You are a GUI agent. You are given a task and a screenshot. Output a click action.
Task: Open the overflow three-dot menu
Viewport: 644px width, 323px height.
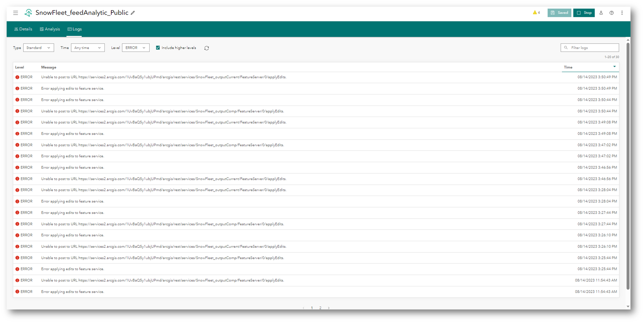click(x=622, y=13)
